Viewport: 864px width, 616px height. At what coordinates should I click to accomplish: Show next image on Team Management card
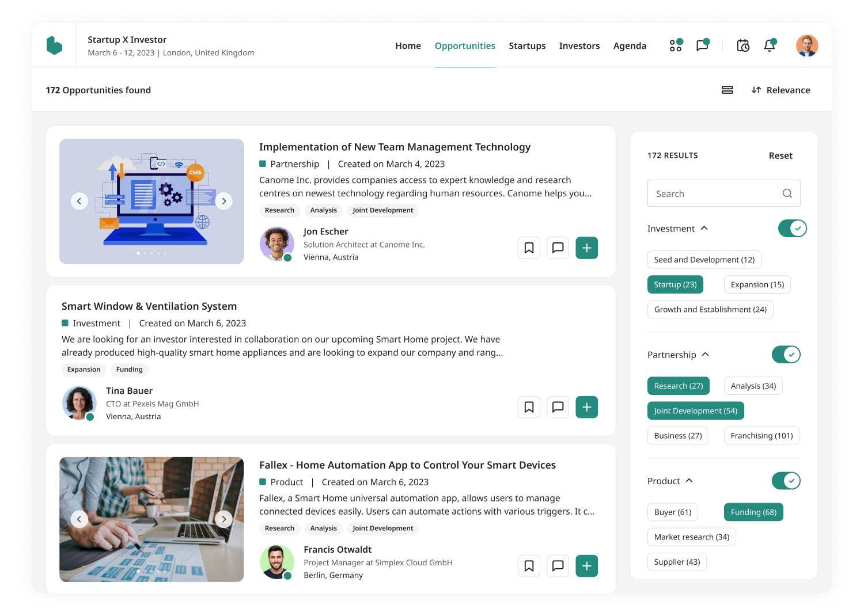click(x=223, y=201)
